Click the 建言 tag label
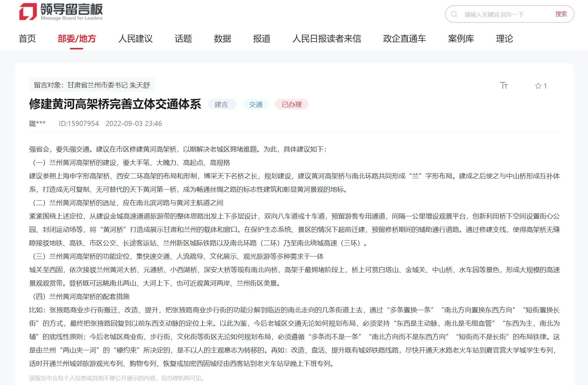588x385 pixels. [221, 105]
